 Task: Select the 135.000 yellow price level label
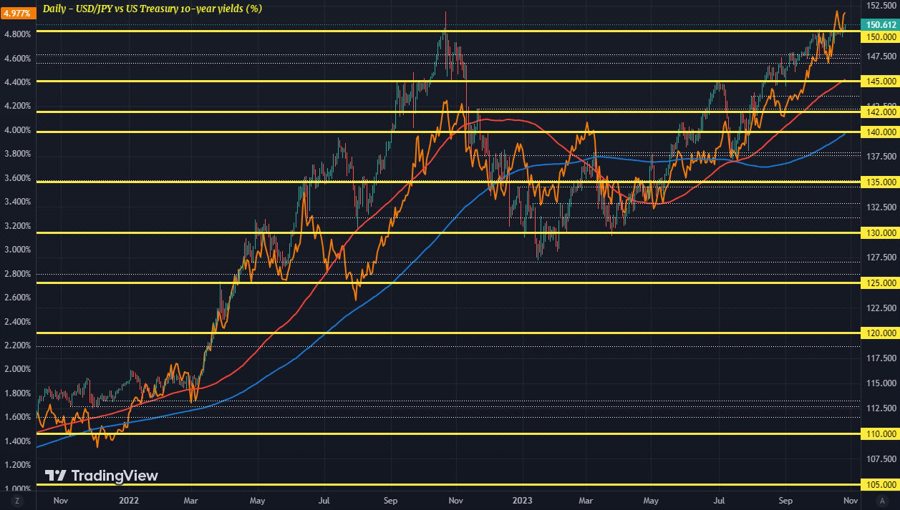click(880, 182)
